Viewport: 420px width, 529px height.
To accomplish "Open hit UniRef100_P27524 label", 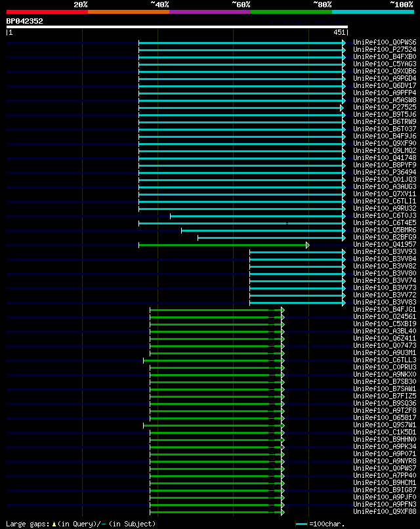I will tap(385, 50).
